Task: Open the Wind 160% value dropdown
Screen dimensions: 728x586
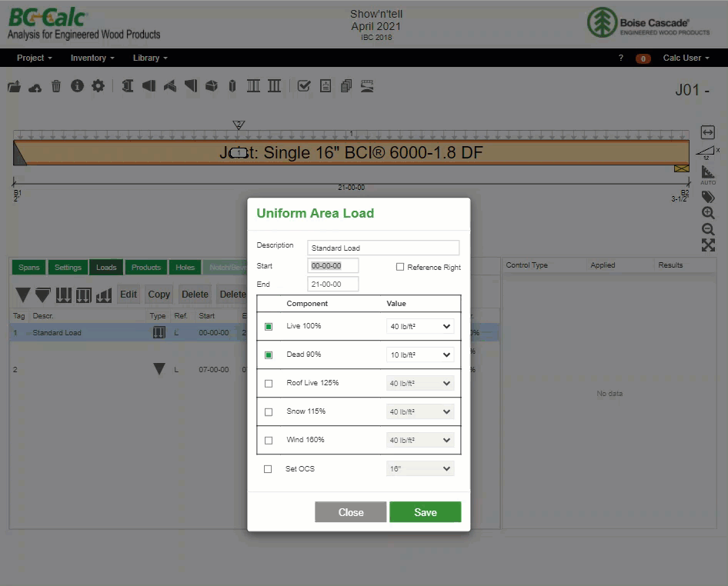Action: click(x=420, y=440)
